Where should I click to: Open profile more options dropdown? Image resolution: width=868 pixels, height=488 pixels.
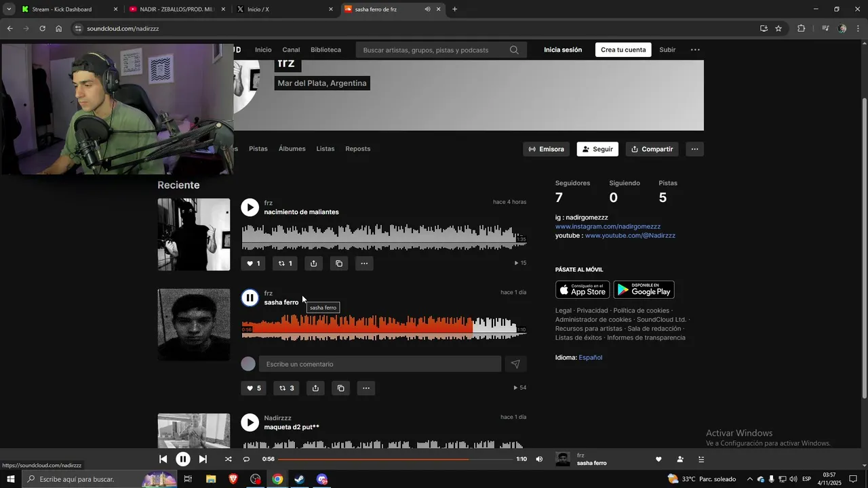click(694, 149)
